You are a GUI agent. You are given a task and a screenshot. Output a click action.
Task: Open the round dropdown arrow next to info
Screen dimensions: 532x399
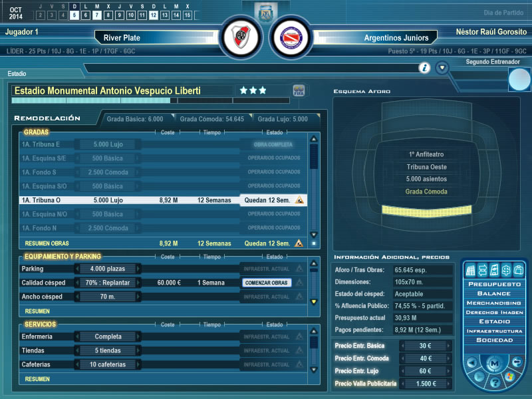442,68
